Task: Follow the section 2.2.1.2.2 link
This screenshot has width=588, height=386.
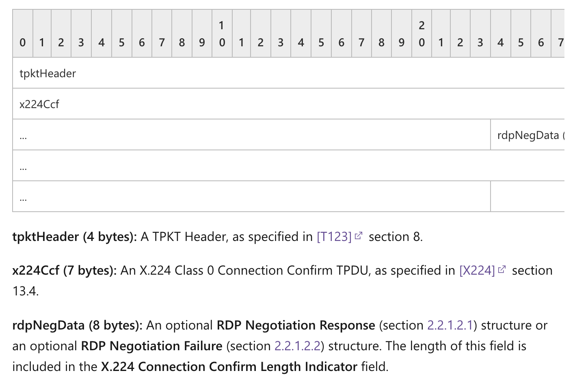Action: (297, 346)
